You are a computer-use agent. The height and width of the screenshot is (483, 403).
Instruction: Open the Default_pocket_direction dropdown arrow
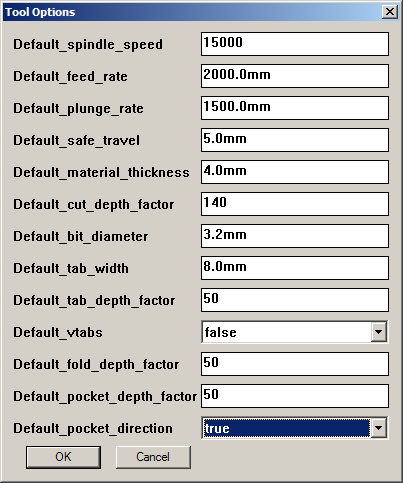[379, 428]
